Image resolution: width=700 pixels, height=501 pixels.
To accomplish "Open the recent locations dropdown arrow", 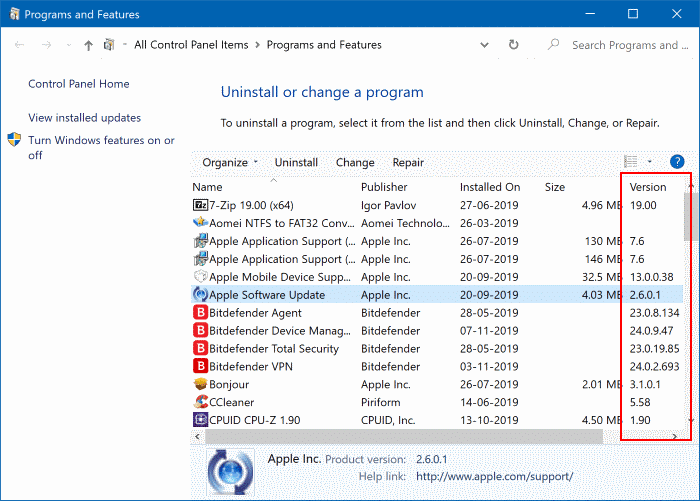I will pyautogui.click(x=68, y=45).
